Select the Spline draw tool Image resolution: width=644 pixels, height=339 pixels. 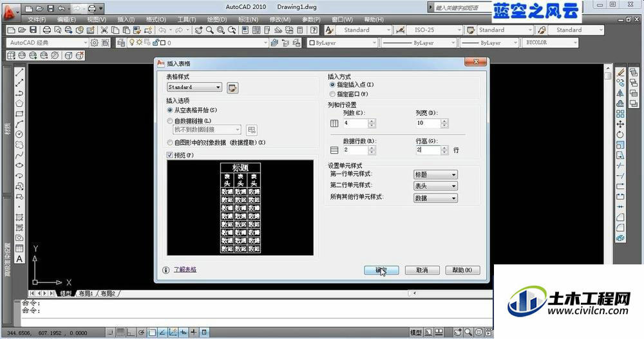(x=19, y=155)
